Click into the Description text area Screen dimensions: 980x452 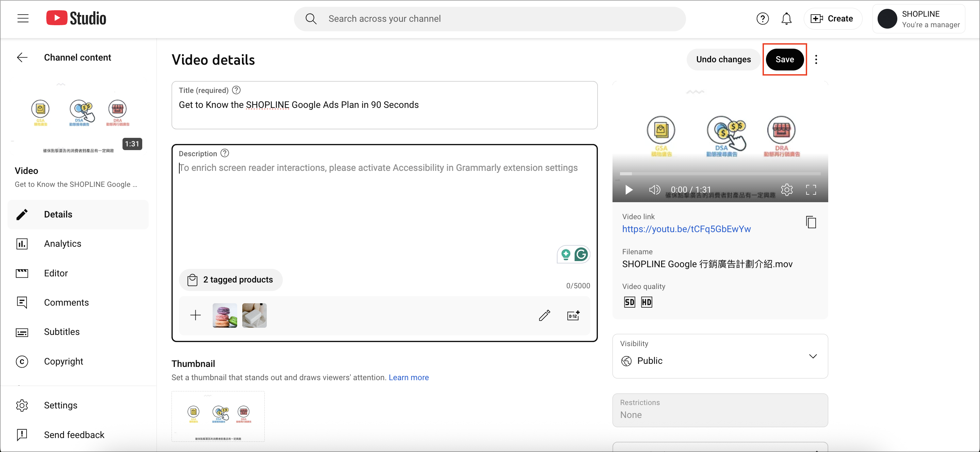pos(384,206)
